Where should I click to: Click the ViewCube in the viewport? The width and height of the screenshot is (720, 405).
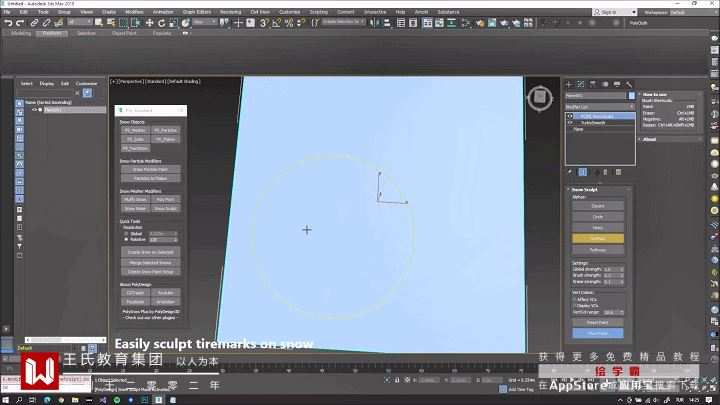[x=540, y=97]
